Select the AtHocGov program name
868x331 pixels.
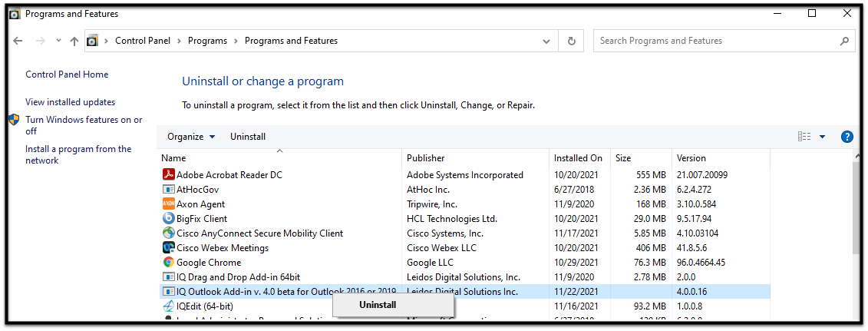198,189
